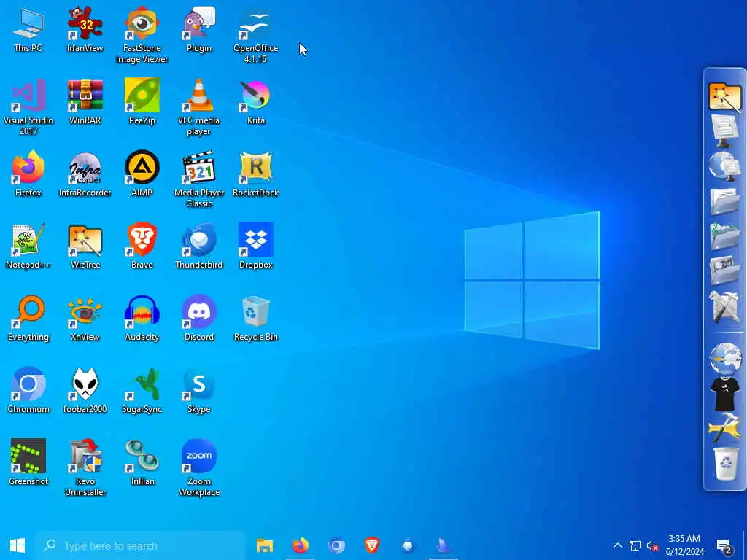Open File Explorer from the taskbar
Image resolution: width=747 pixels, height=560 pixels.
pyautogui.click(x=264, y=545)
